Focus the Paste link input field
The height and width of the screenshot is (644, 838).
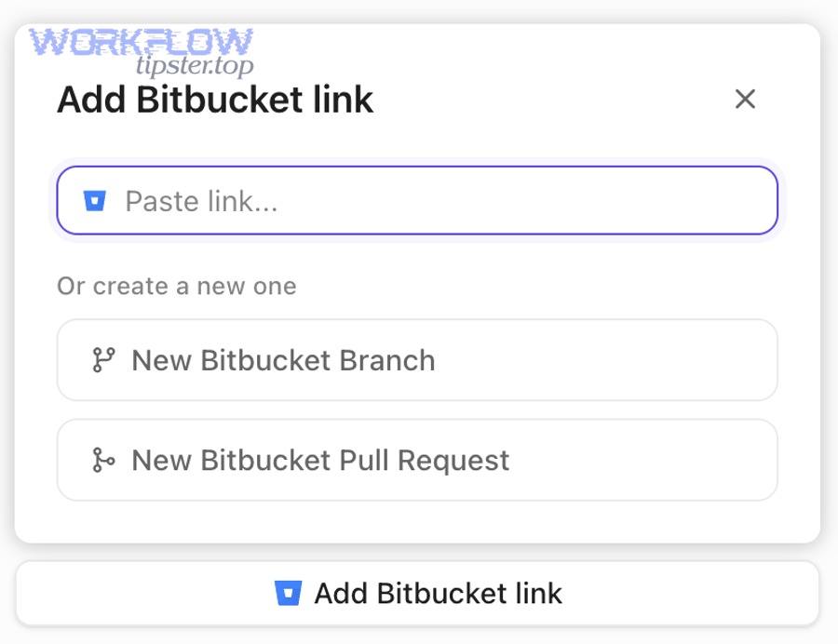click(x=417, y=201)
